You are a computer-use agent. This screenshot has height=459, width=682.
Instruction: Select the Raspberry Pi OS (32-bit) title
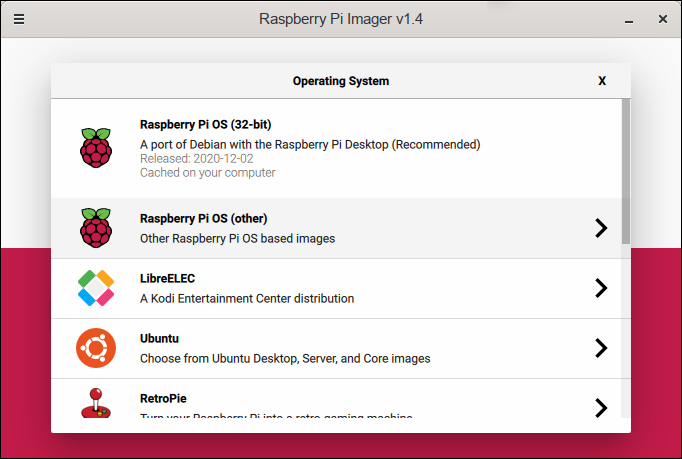coord(205,125)
